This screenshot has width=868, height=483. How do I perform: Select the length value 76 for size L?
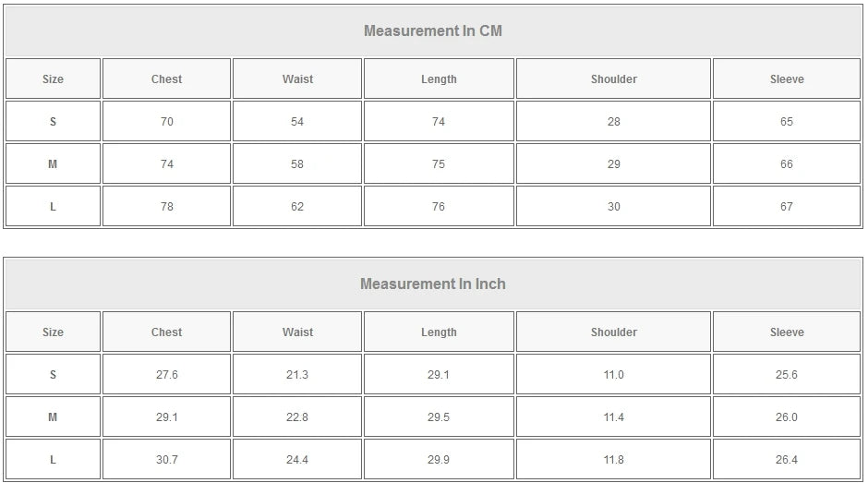pyautogui.click(x=439, y=207)
